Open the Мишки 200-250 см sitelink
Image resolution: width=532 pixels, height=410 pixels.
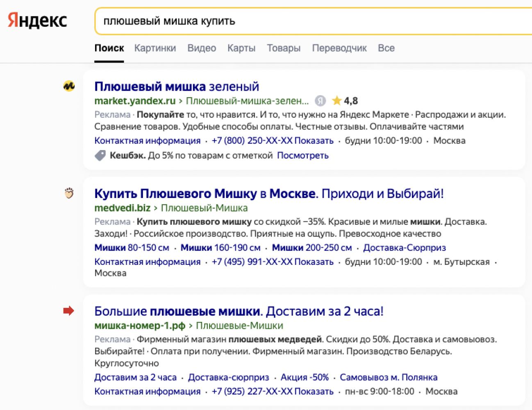(312, 248)
